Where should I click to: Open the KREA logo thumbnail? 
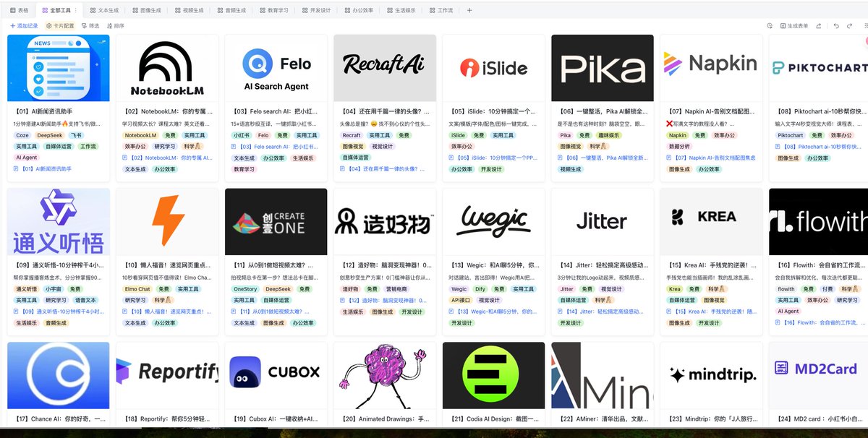712,222
